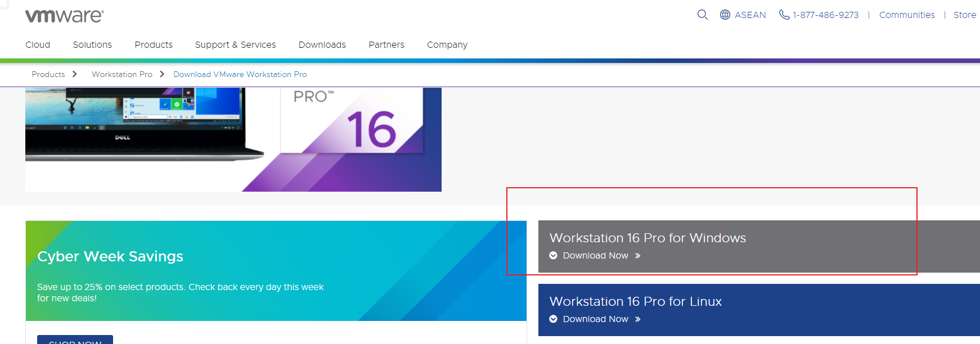Click the Shop Now button
The width and height of the screenshot is (980, 344).
75,340
